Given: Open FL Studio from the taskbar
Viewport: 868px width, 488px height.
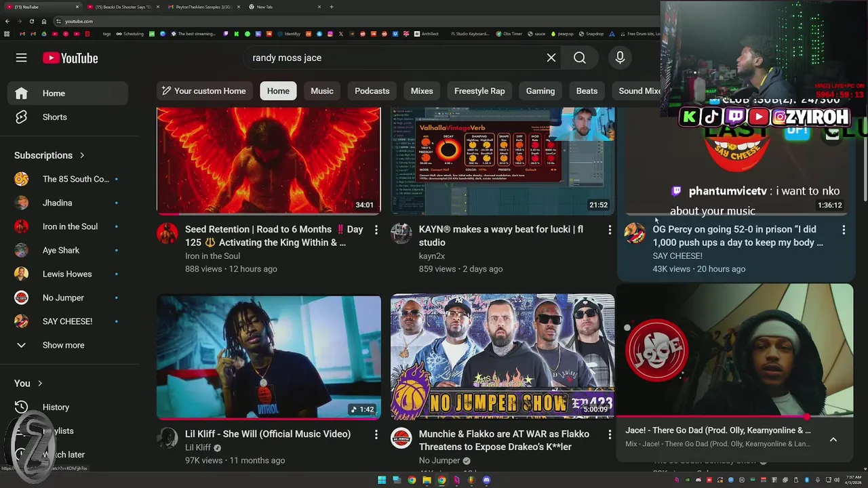Looking at the screenshot, I should coord(471,480).
